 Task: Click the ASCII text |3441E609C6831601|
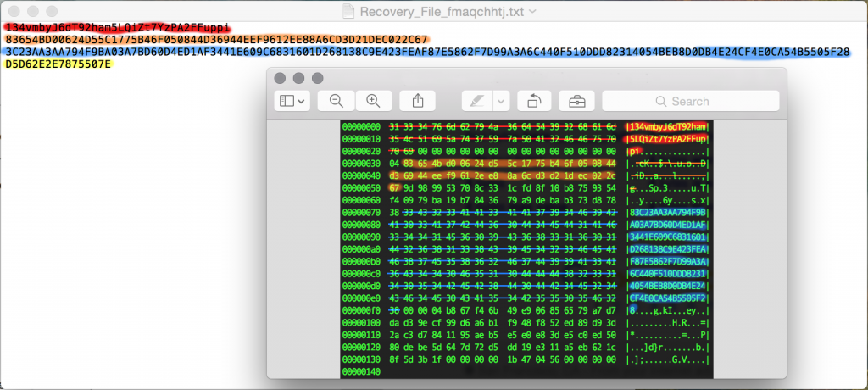[668, 237]
